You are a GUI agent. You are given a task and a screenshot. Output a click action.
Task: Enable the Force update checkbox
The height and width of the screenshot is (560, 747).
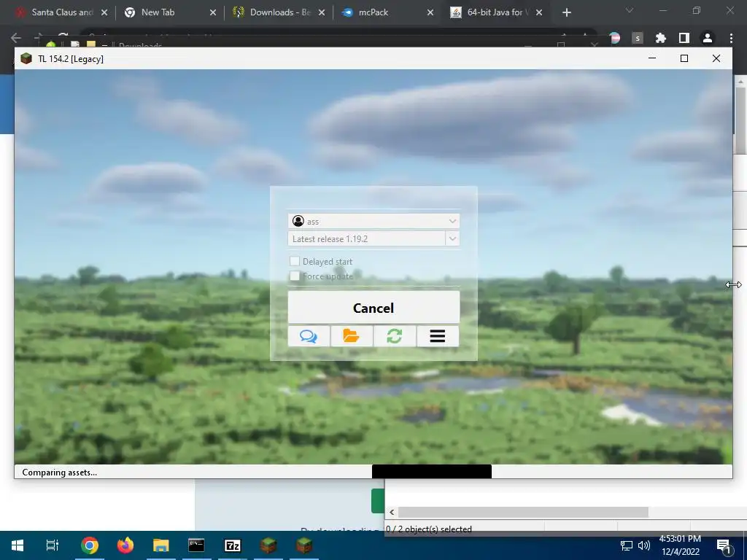pyautogui.click(x=295, y=276)
